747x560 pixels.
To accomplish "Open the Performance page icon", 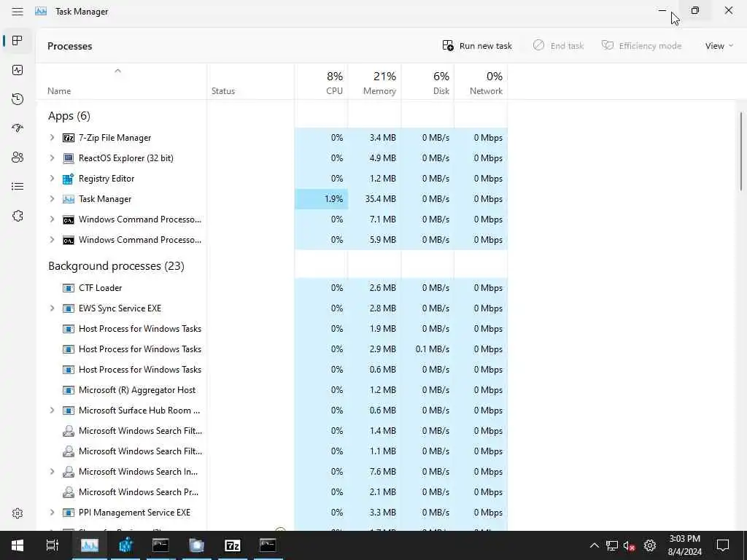I will (18, 70).
